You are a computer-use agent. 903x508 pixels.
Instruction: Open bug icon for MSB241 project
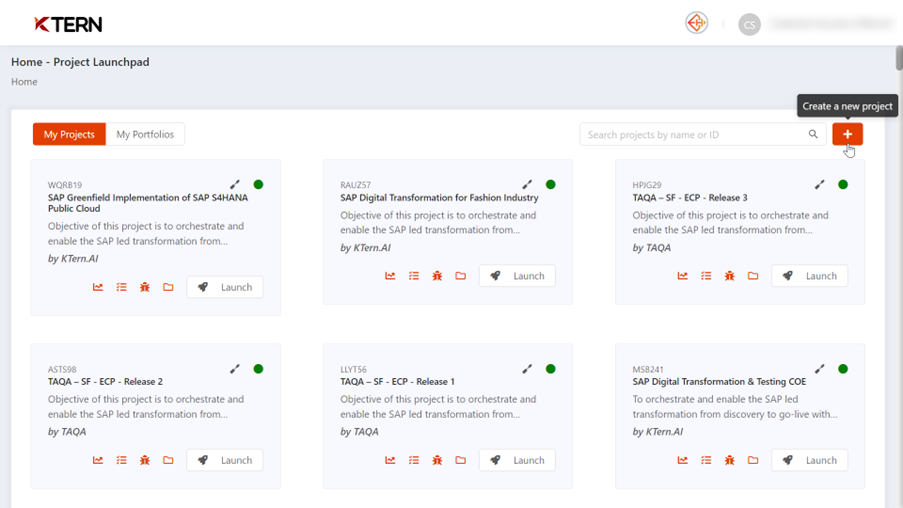click(x=730, y=460)
